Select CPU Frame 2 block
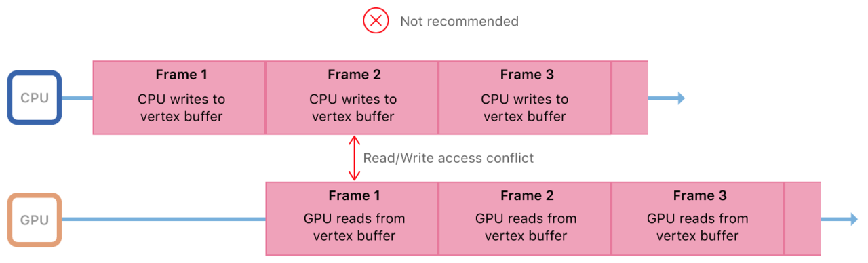This screenshot has height=263, width=868. point(352,98)
